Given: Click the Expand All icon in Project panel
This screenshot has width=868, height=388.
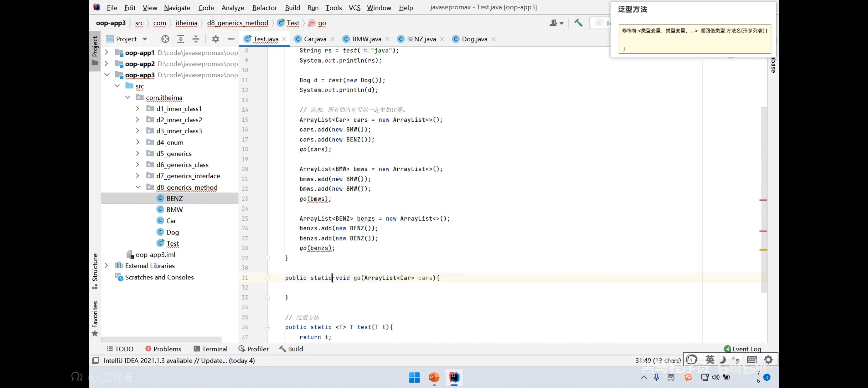Looking at the screenshot, I should 181,39.
